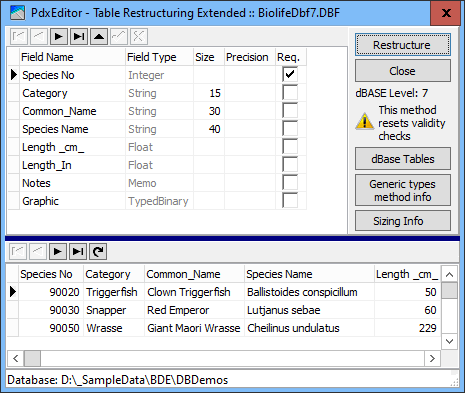Check Req. for Length_In field
The height and width of the screenshot is (393, 465).
click(290, 164)
